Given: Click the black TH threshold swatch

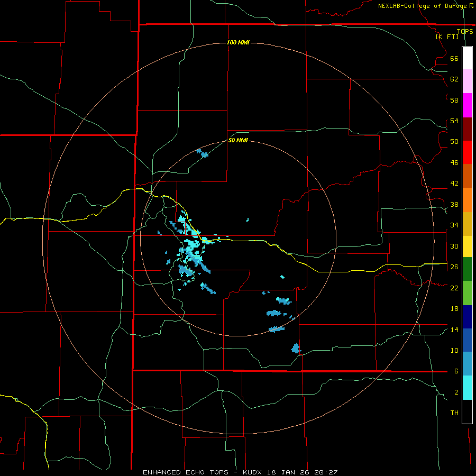Looking at the screenshot, I should click(467, 411).
